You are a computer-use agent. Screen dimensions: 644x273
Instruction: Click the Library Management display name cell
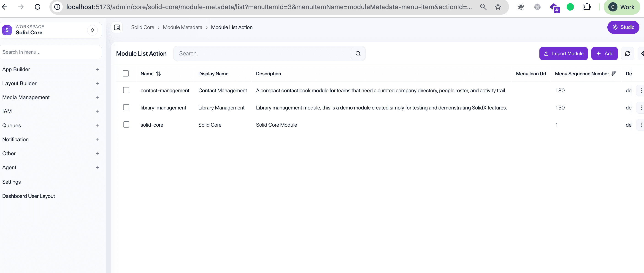pyautogui.click(x=221, y=108)
